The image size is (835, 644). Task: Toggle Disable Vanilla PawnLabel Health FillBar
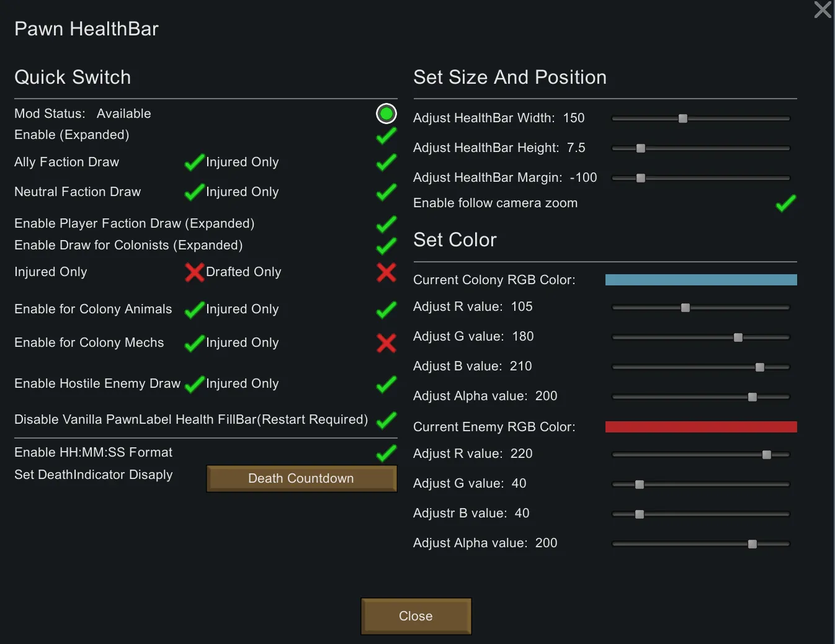[386, 420]
